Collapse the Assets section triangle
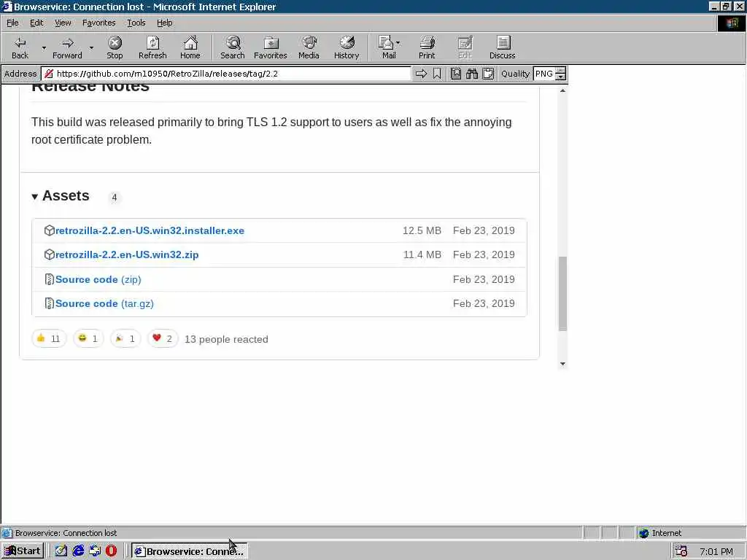 pos(35,197)
